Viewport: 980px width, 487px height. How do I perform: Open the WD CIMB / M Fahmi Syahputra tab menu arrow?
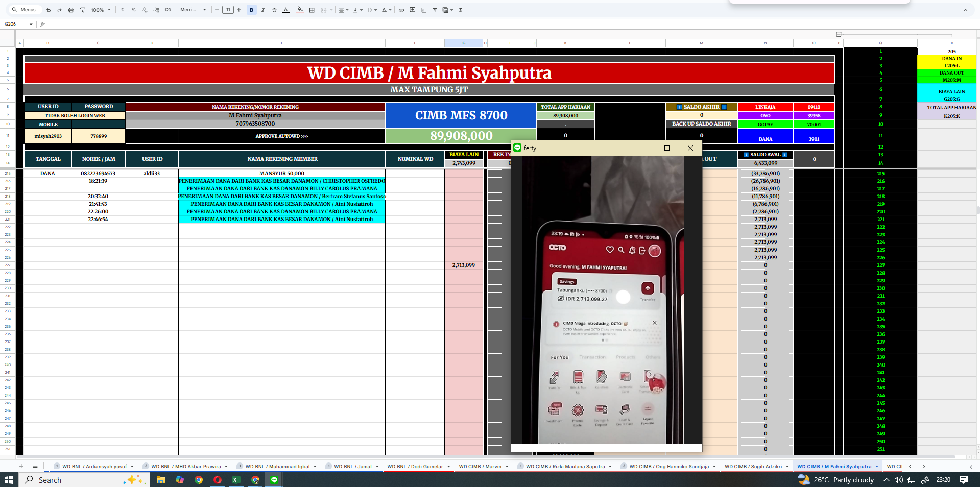click(x=877, y=466)
